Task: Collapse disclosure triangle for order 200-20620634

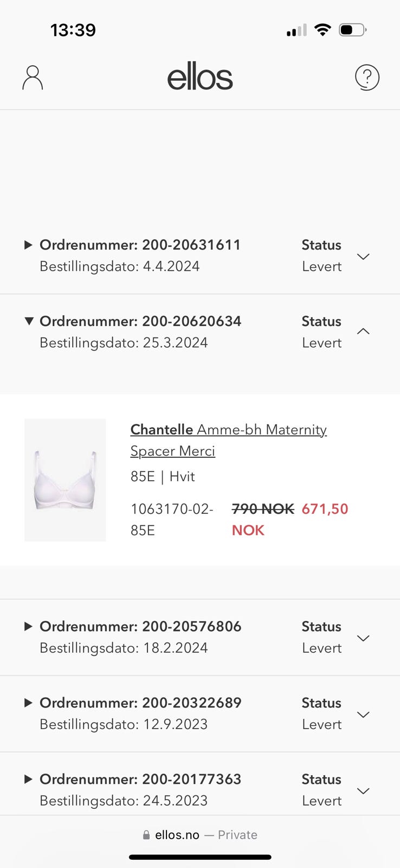Action: coord(29,321)
